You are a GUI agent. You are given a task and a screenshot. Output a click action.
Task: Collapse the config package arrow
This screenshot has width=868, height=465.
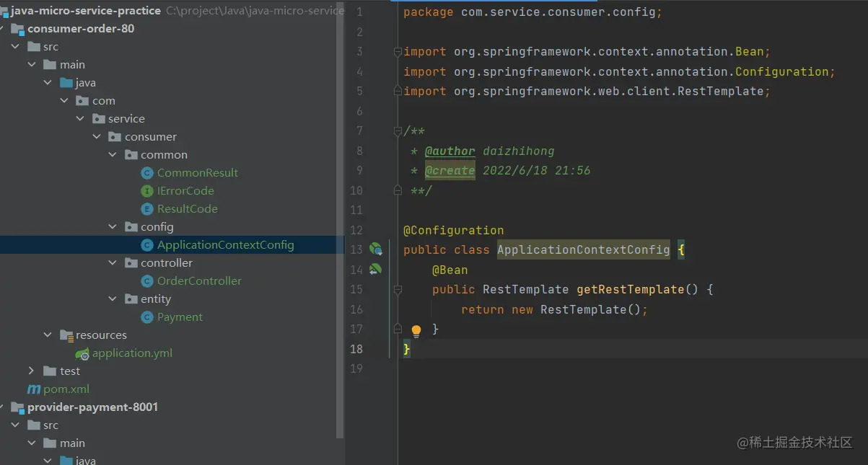click(x=113, y=227)
